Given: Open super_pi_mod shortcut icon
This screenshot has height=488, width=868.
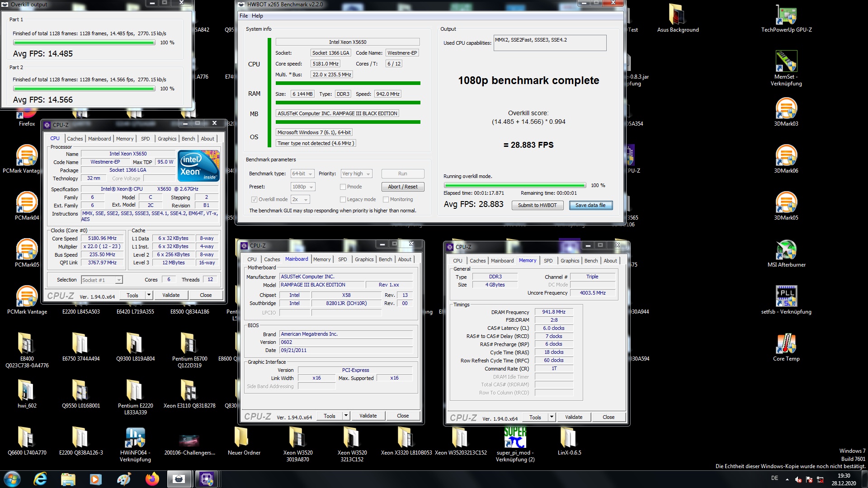Looking at the screenshot, I should [x=515, y=444].
